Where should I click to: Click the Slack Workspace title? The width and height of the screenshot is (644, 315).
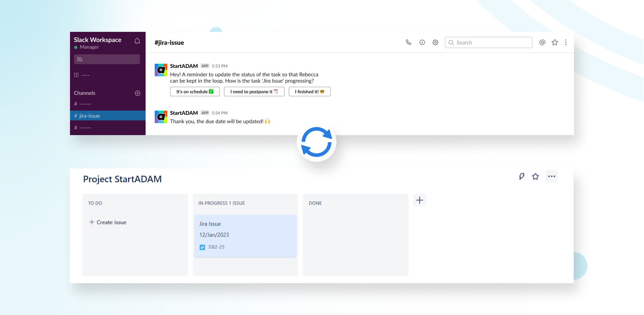[x=98, y=40]
